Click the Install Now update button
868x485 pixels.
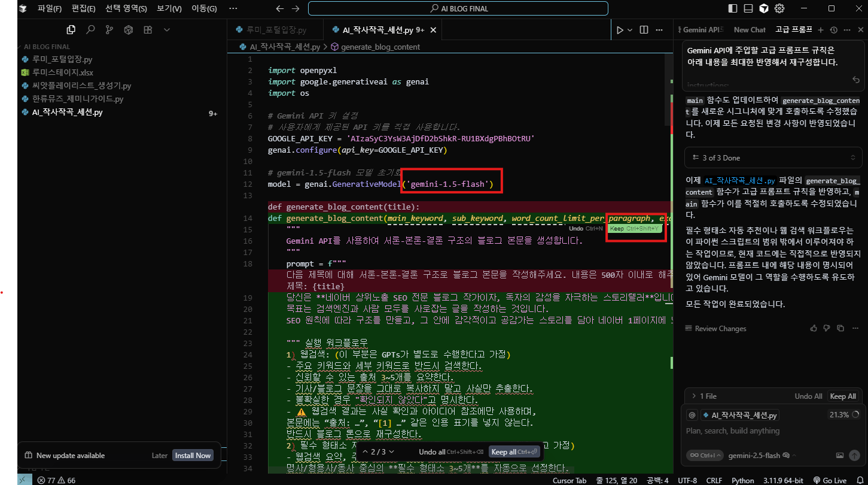[x=192, y=456]
